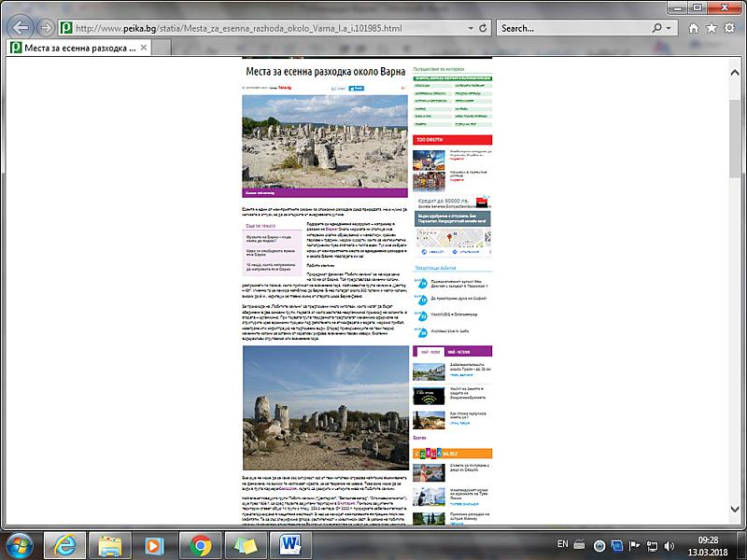Open the Tools gear icon
Screen dimensions: 747x560
[x=731, y=28]
